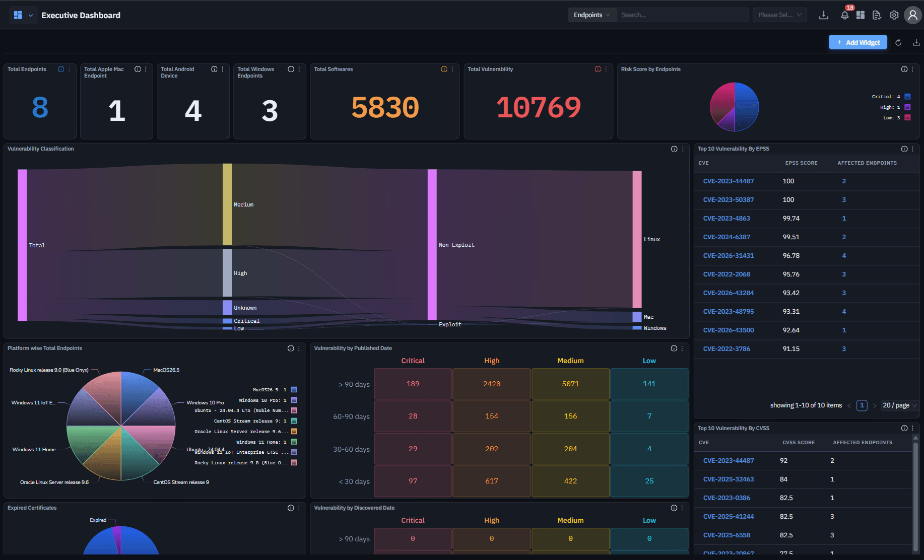924x560 pixels.
Task: Open CVE-2023-50387 link
Action: [728, 200]
